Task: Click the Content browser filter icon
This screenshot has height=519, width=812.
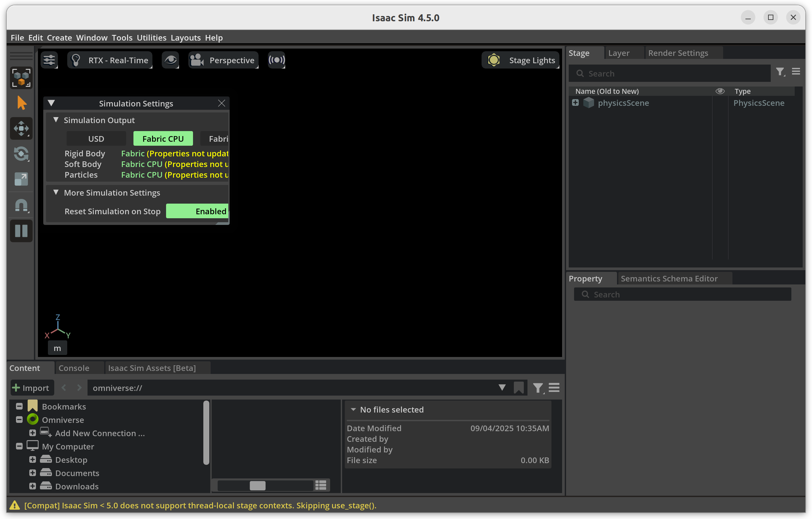Action: tap(538, 388)
